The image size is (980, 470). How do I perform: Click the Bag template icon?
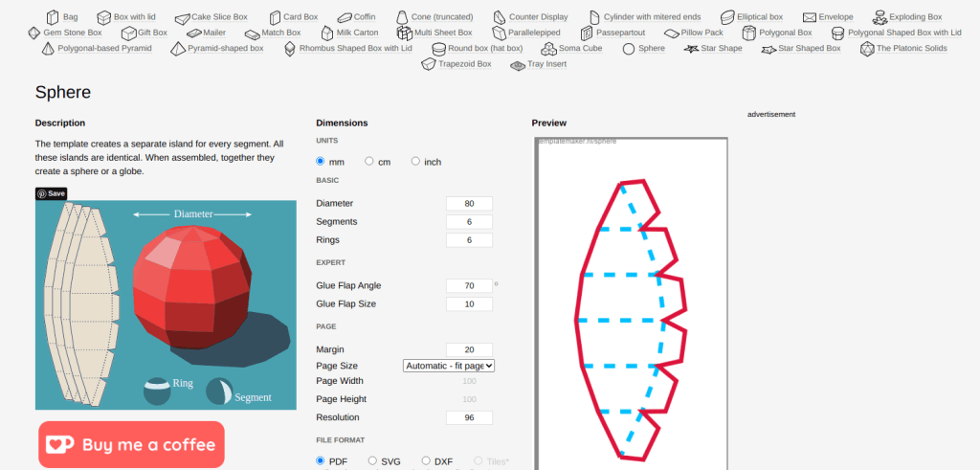pyautogui.click(x=53, y=17)
